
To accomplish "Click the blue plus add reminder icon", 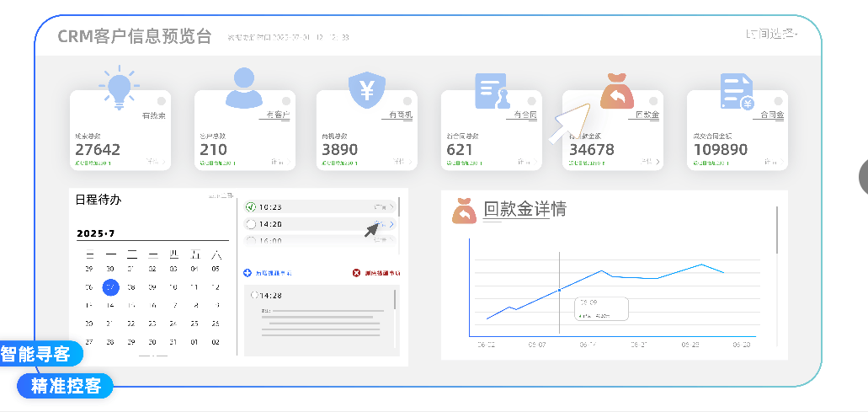I will tap(248, 273).
